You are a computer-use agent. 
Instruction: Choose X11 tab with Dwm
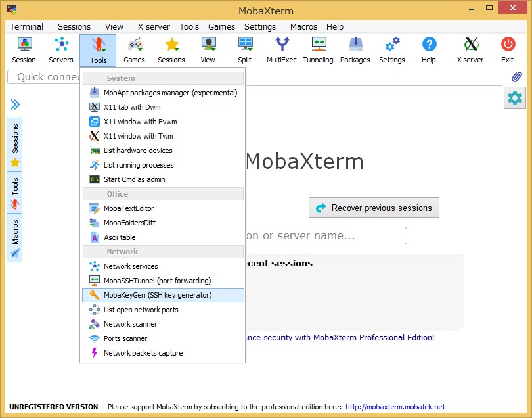[163, 107]
